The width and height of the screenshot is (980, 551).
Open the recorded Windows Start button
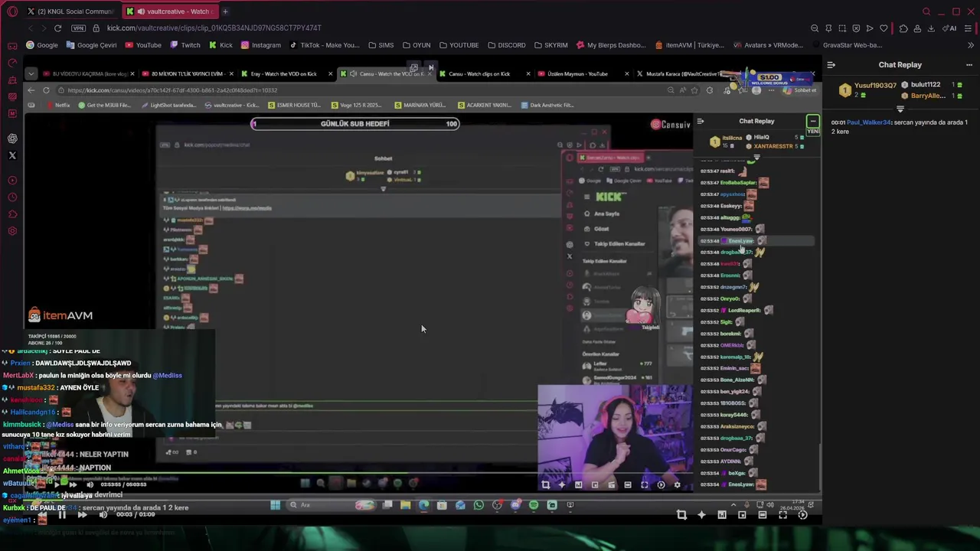click(275, 505)
